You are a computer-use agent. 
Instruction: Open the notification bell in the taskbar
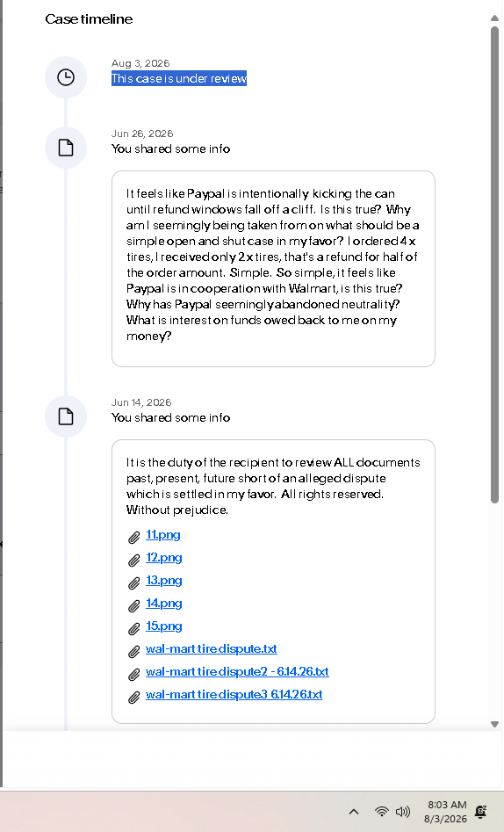tap(481, 811)
